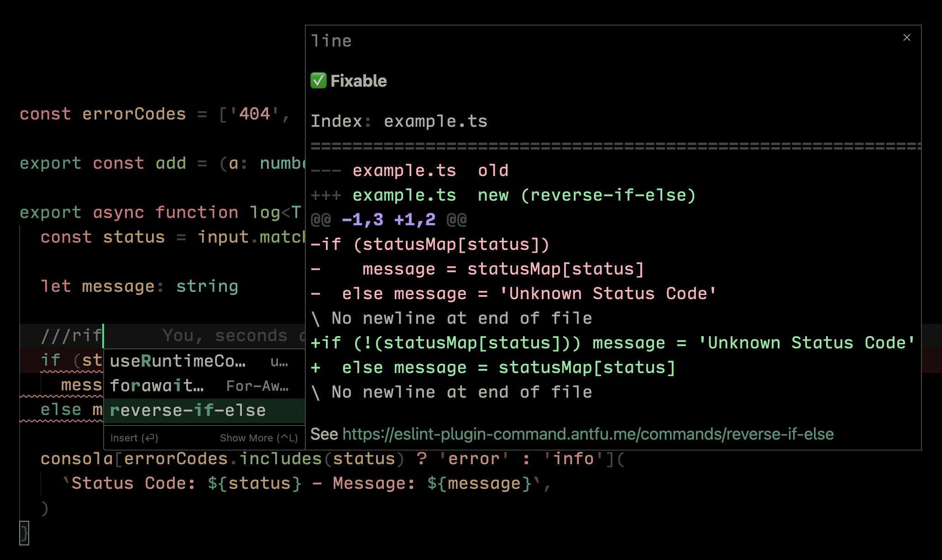Click Show More in suggestion footer
This screenshot has width=942, height=560.
pos(258,438)
